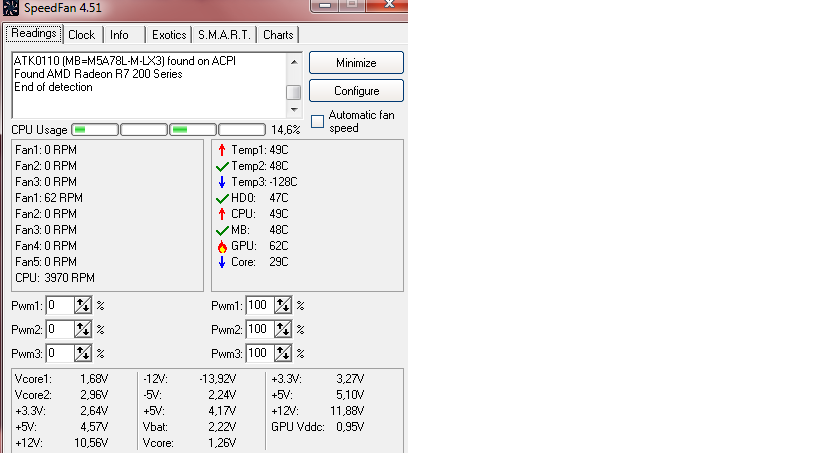Screen dimensions: 816x460
Task: Click the left Pwm3 spinner arrows
Action: click(83, 353)
